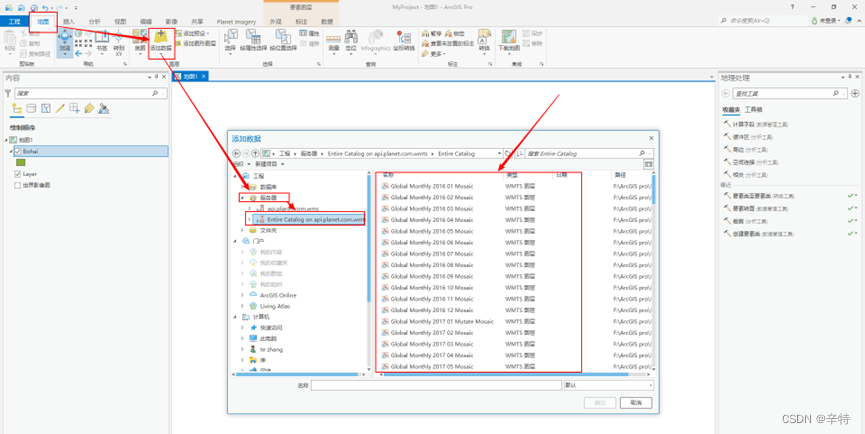Click the Download Map icon
Screen dimensions: 865x434
pos(509,38)
